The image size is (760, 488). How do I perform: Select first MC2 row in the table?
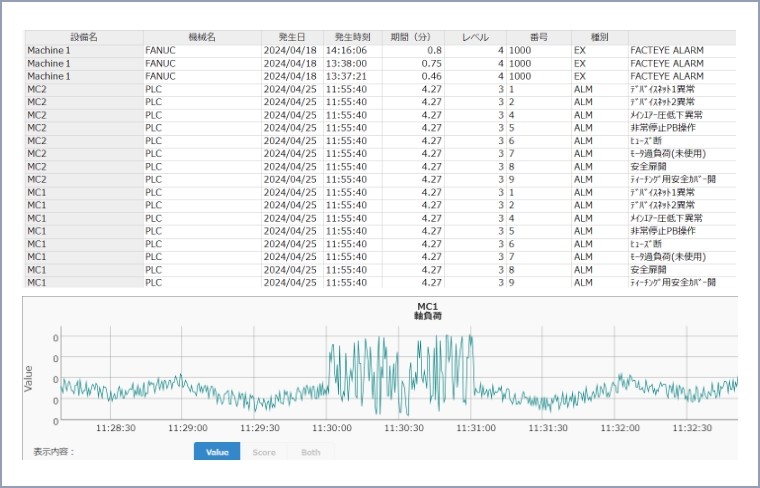(x=83, y=89)
